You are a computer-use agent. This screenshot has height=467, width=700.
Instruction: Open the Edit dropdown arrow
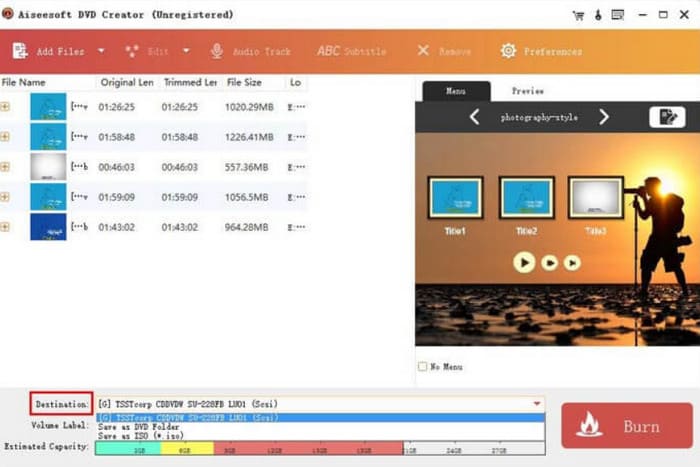[186, 51]
